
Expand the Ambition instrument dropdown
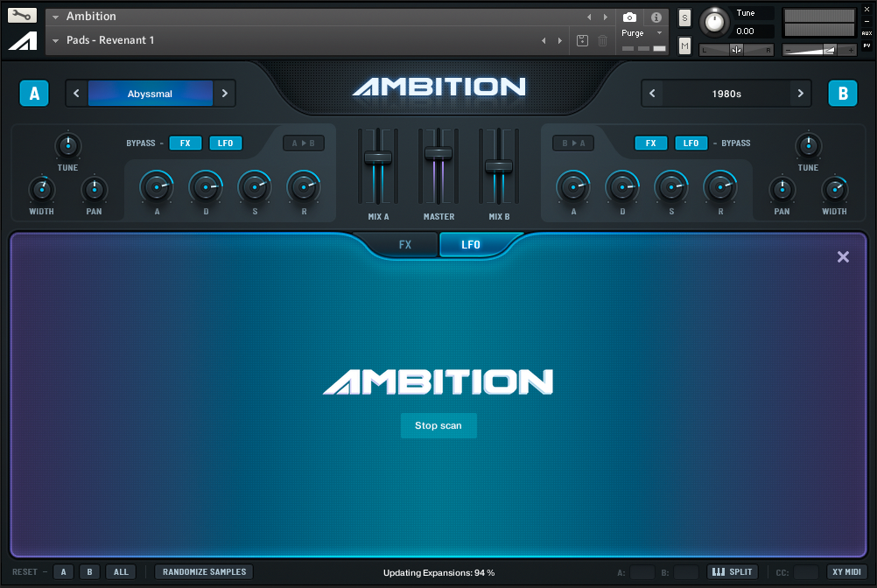click(55, 17)
